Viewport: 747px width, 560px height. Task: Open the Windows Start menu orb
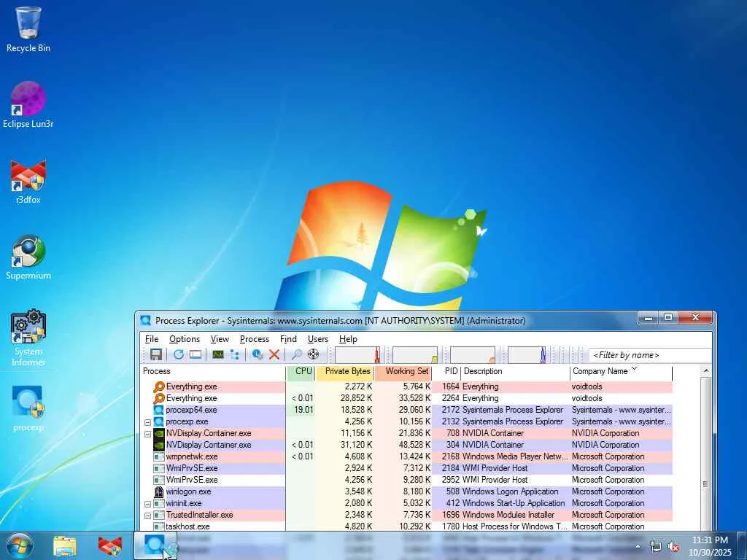(x=19, y=545)
